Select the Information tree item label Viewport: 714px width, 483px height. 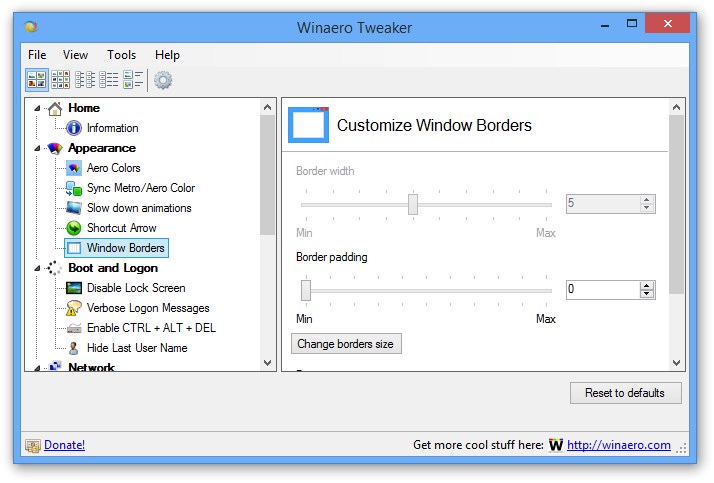pyautogui.click(x=112, y=128)
